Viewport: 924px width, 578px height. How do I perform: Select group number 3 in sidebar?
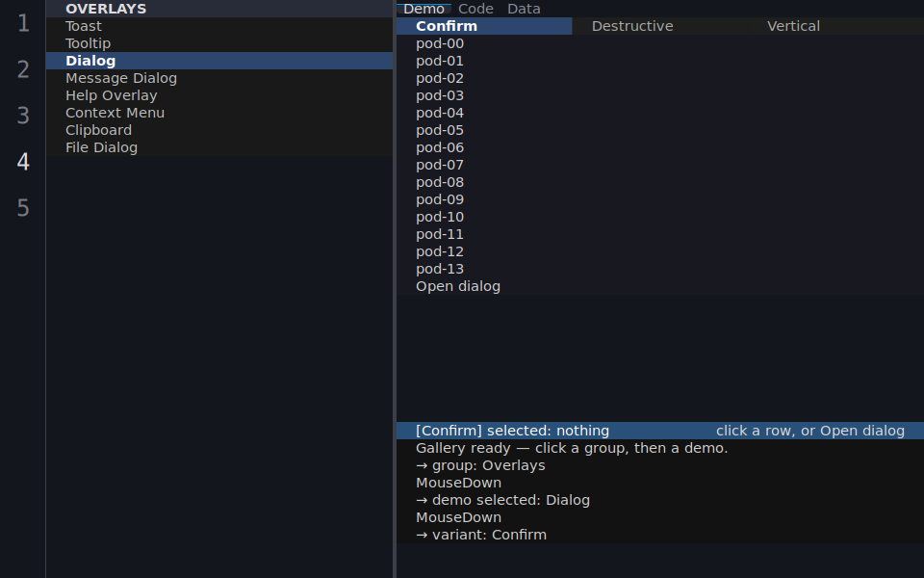tap(23, 116)
